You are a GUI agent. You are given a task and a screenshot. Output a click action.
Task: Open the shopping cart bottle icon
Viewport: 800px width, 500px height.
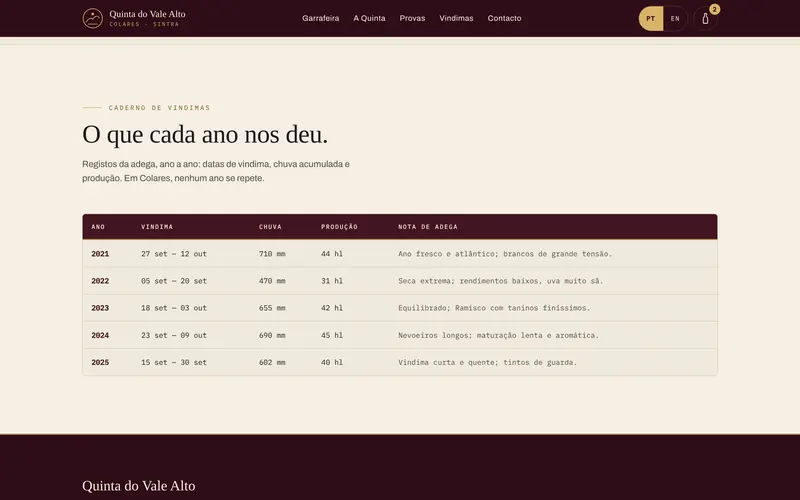[x=705, y=19]
